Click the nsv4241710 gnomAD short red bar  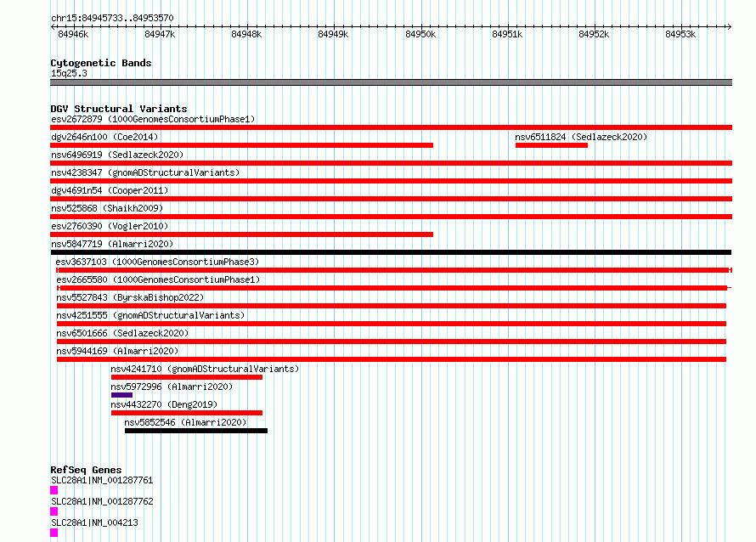(187, 377)
